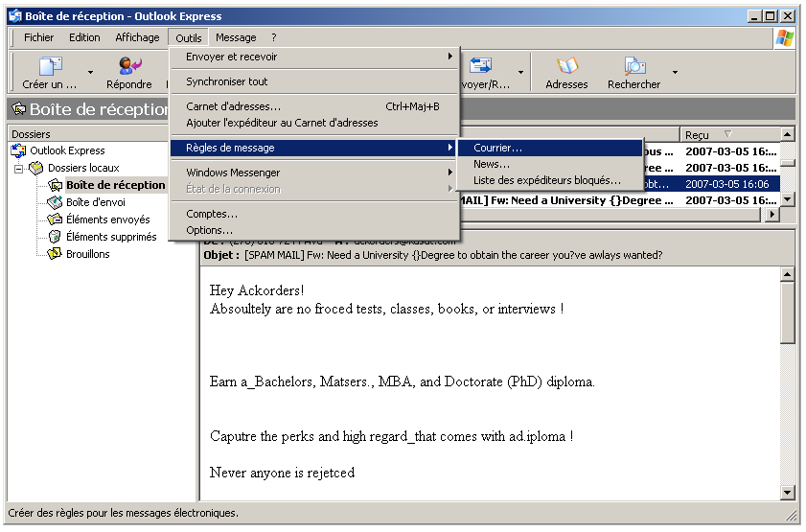Toggle the Reçu column sort arrow
The height and width of the screenshot is (532, 806).
pos(727,134)
